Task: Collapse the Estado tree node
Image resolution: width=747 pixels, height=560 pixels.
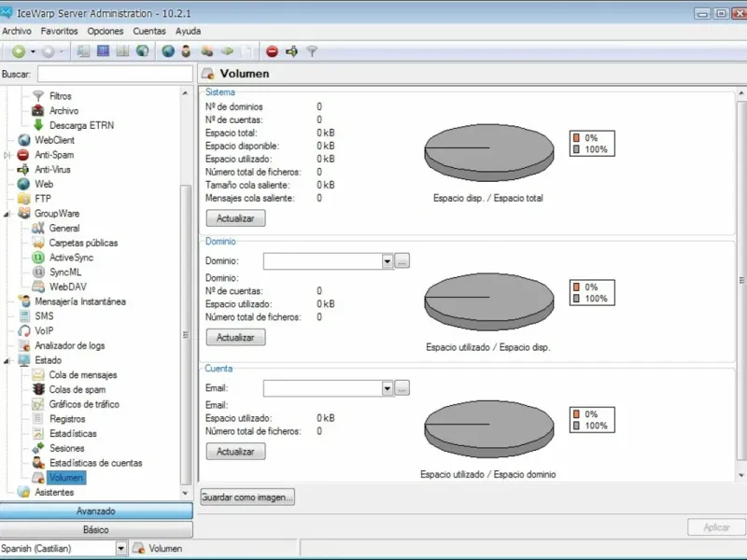Action: [x=7, y=361]
